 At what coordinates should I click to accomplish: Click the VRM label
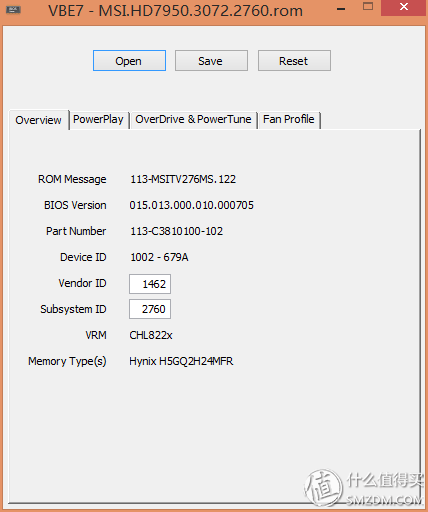click(96, 335)
